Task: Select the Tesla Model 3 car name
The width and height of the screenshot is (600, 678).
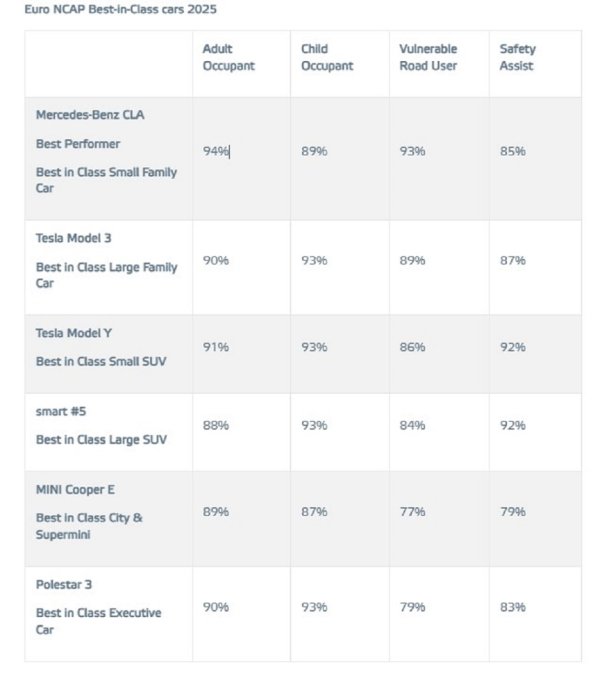Action: [76, 238]
